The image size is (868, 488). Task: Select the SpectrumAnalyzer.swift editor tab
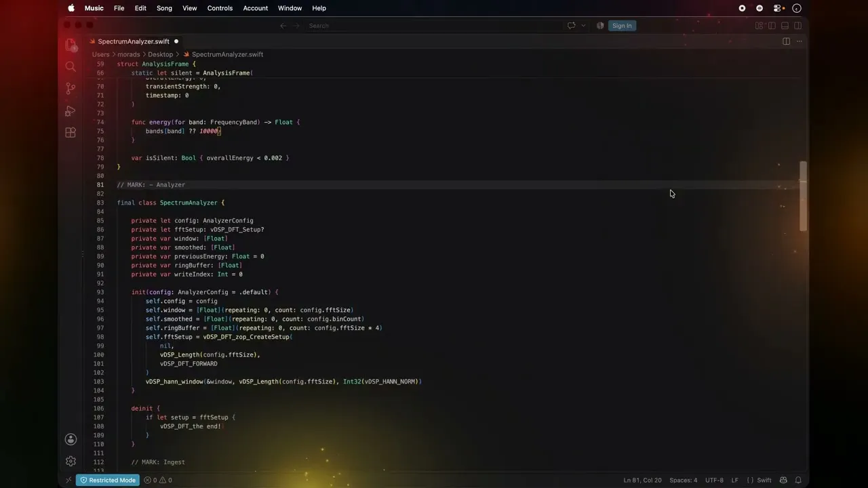(x=134, y=41)
